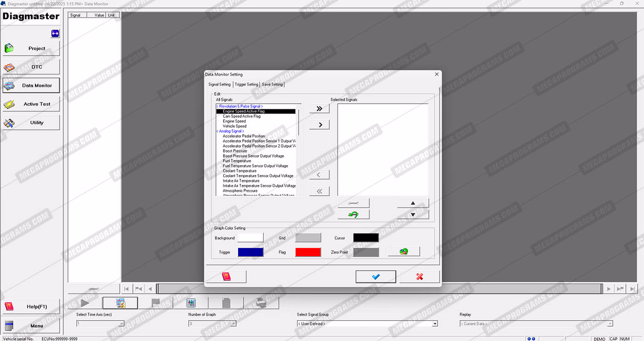Cancel the dialog with the red X button
644x341 pixels.
point(419,277)
